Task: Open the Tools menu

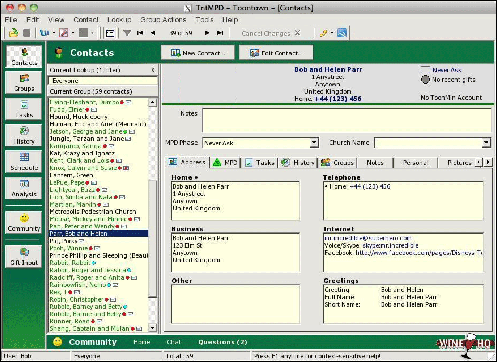Action: pos(204,20)
